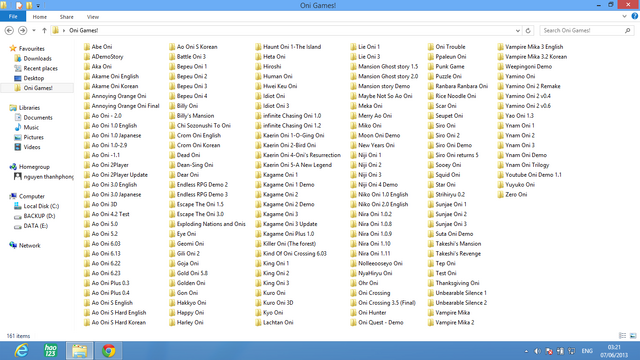Go back using the Back arrow
This screenshot has height=360, width=640.
pyautogui.click(x=9, y=31)
